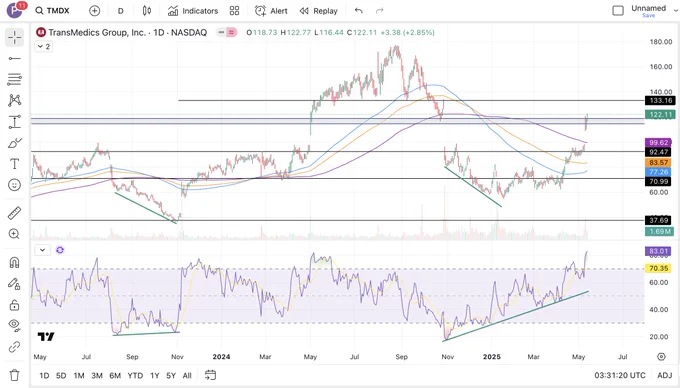Set range to 1M
680x388 pixels.
coord(79,375)
